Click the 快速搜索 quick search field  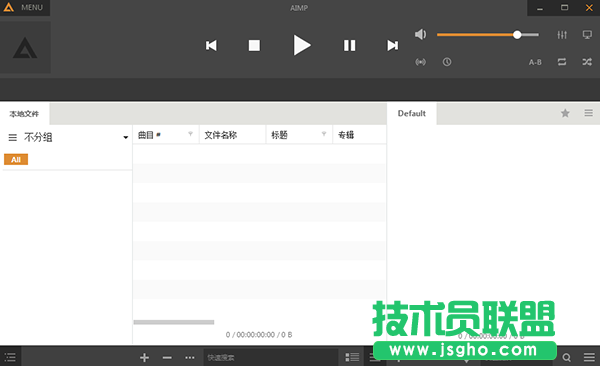(x=271, y=357)
